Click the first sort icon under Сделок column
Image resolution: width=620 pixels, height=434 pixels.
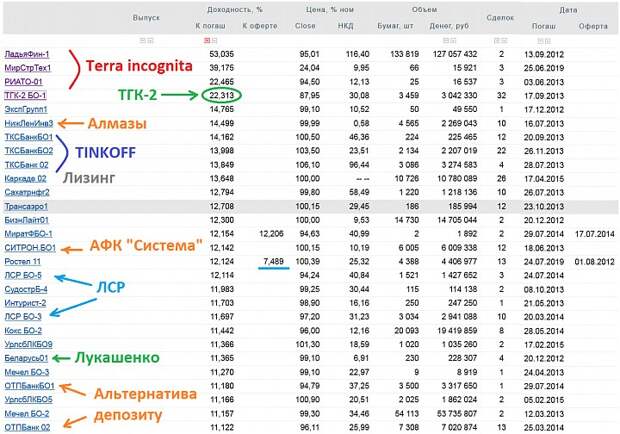point(497,40)
